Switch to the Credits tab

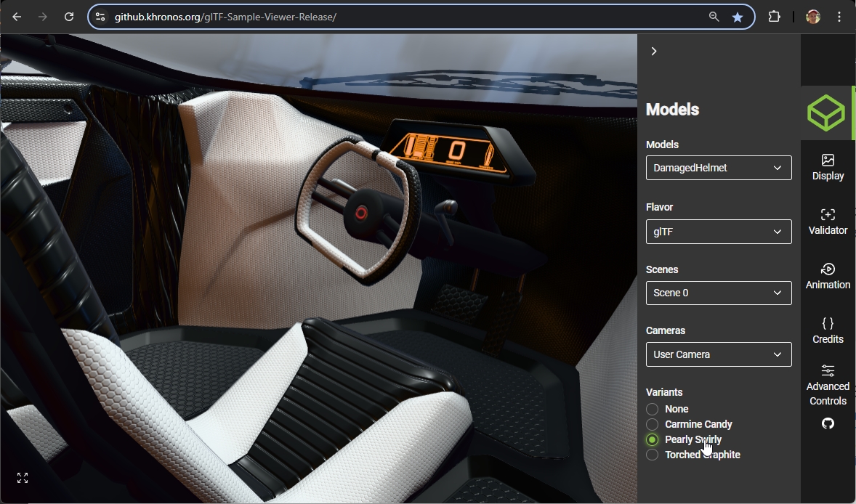pyautogui.click(x=828, y=331)
